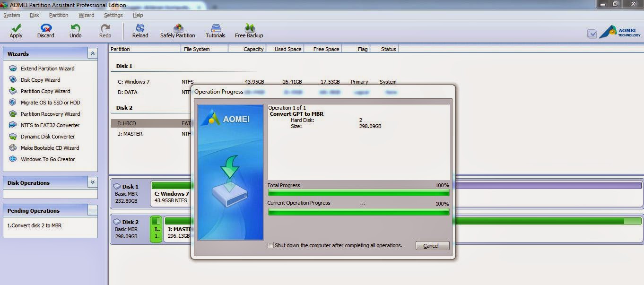Click the Reload toolbar icon

[140, 28]
